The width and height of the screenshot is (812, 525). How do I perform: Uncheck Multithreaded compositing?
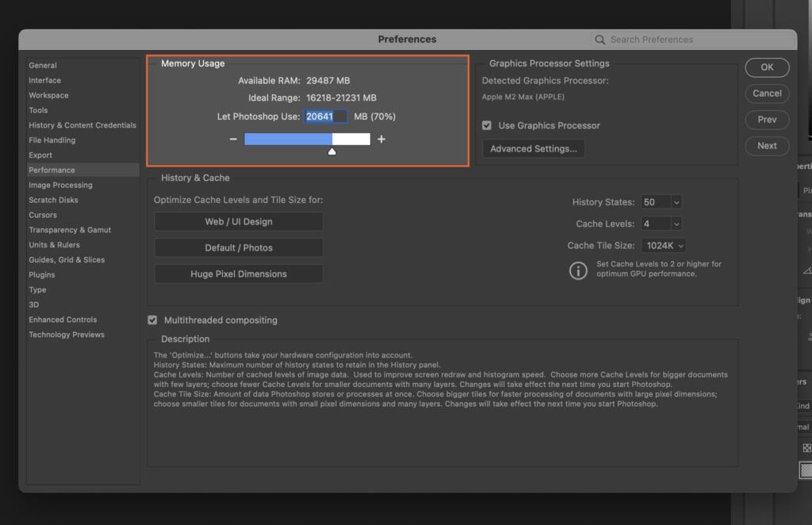click(153, 320)
